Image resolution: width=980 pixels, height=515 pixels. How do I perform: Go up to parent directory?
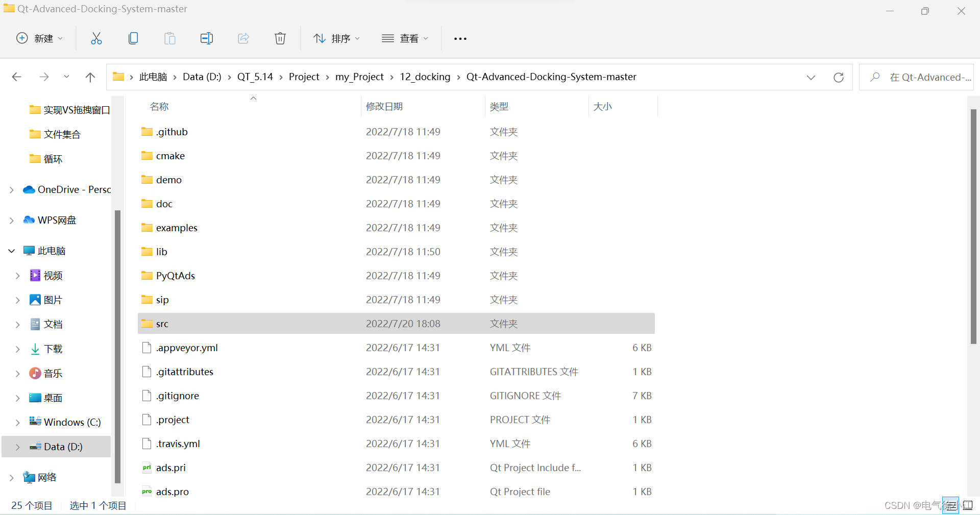(x=90, y=77)
